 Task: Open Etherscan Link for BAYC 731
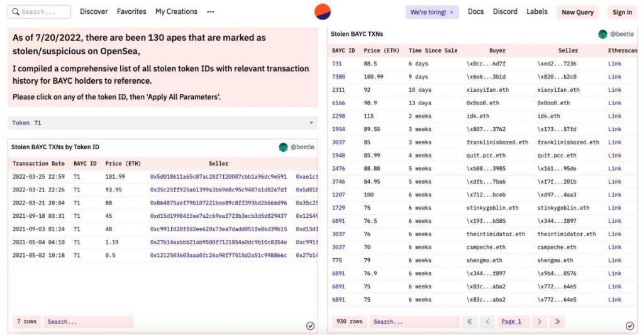(614, 64)
